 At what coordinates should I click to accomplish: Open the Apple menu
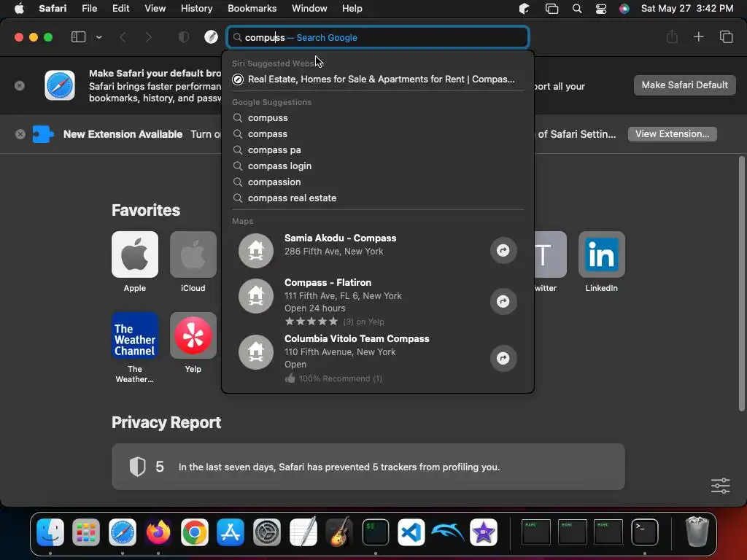click(x=19, y=8)
